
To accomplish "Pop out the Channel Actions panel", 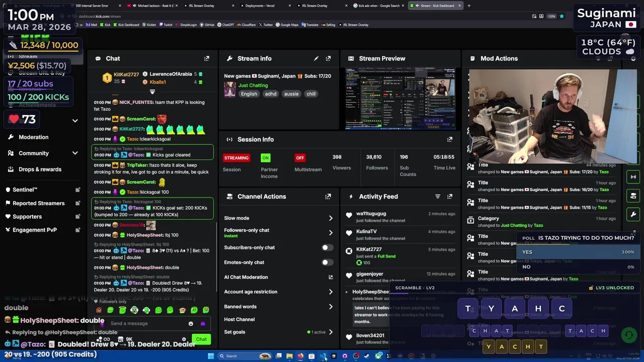I will pyautogui.click(x=328, y=197).
